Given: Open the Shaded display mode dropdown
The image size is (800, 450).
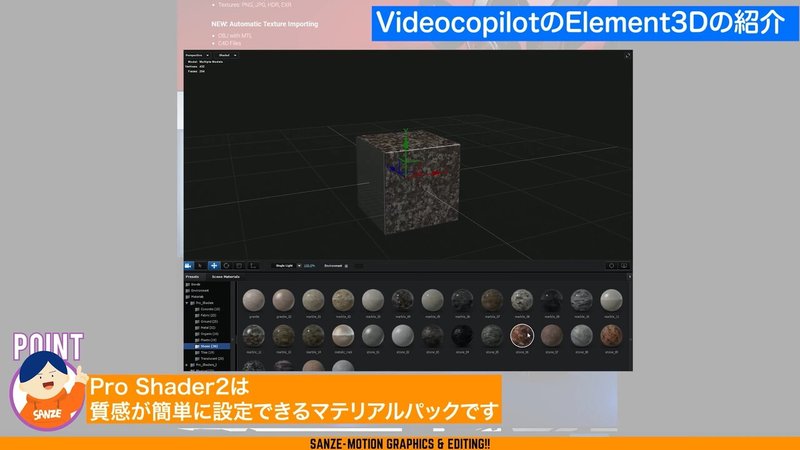Looking at the screenshot, I should pyautogui.click(x=227, y=55).
